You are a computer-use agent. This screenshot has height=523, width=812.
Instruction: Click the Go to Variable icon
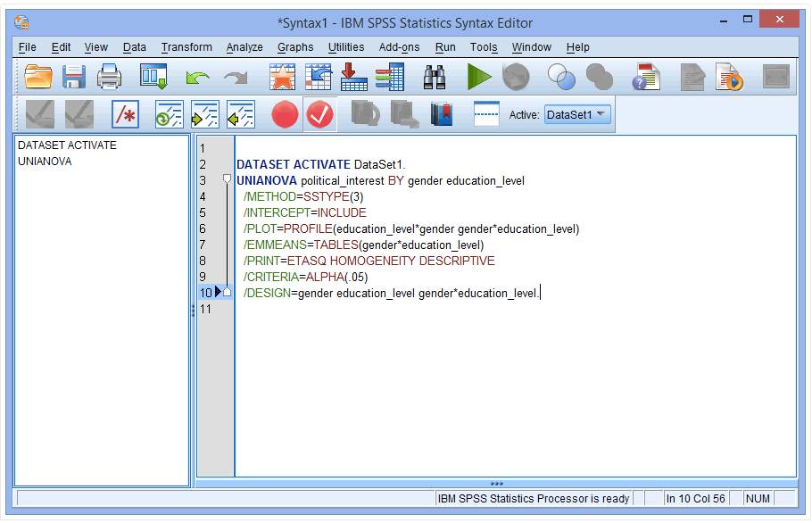353,77
